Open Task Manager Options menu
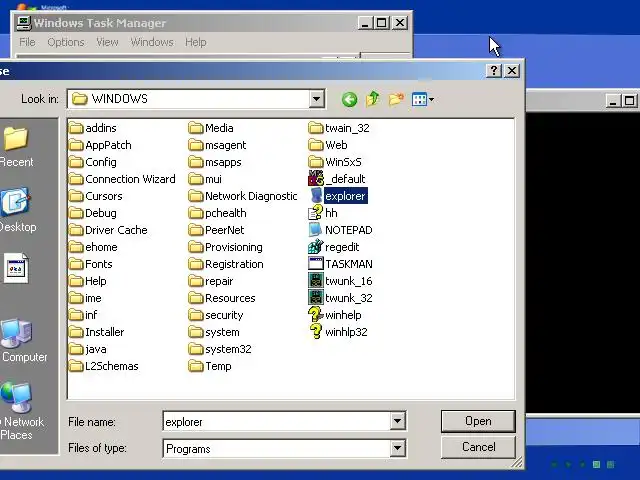The image size is (640, 480). click(x=66, y=42)
